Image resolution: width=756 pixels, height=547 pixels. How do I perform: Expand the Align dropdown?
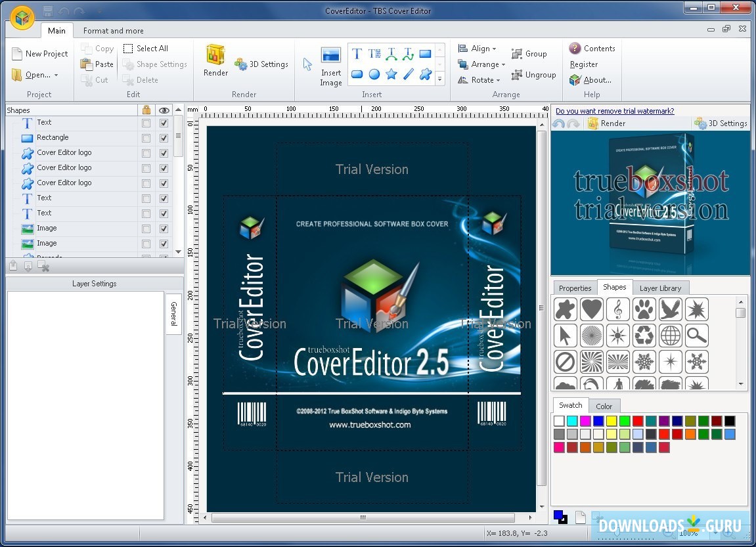pyautogui.click(x=478, y=49)
